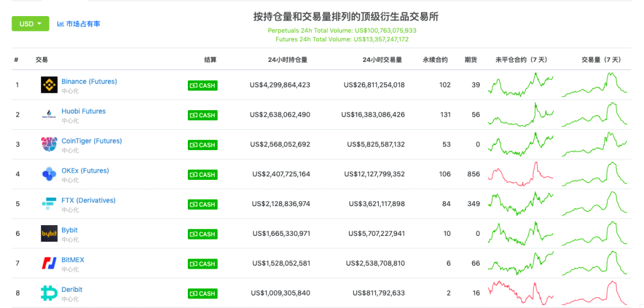This screenshot has height=308, width=644.
Task: Open FTX 7-day volume sparkline
Action: coord(595,204)
